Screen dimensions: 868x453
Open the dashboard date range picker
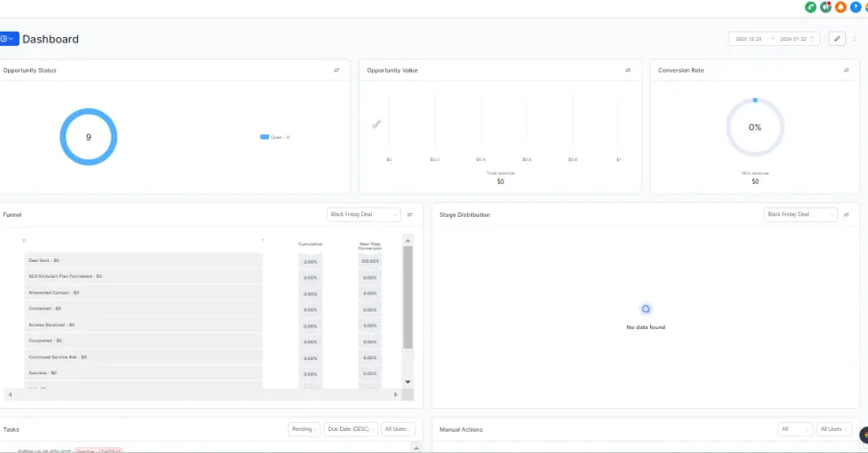pos(774,39)
